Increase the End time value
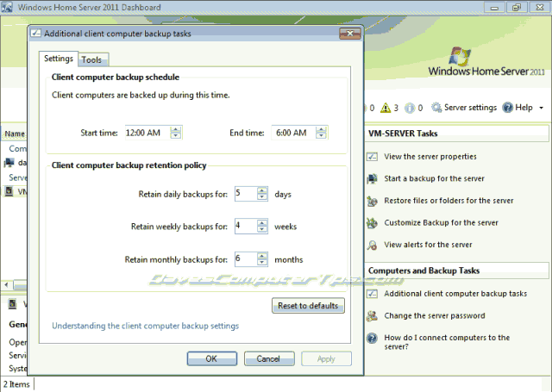Image resolution: width=552 pixels, height=392 pixels. click(321, 130)
